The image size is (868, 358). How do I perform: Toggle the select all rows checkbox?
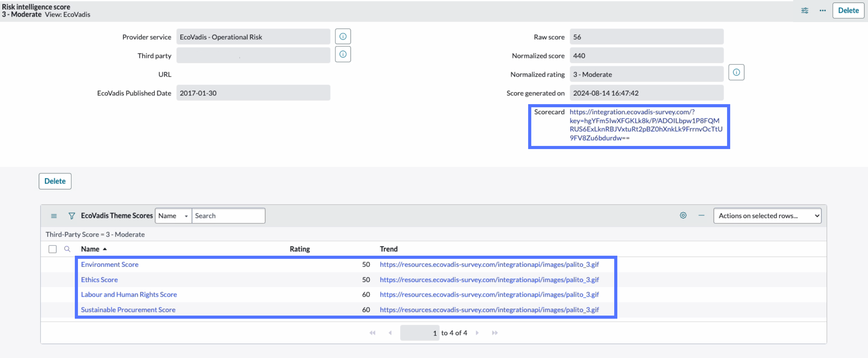[53, 249]
